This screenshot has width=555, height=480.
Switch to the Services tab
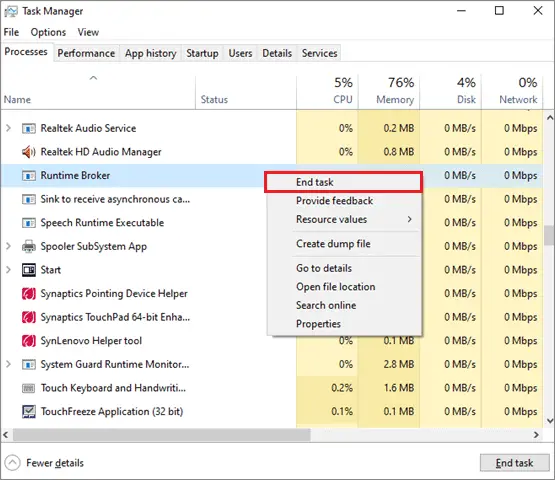[320, 53]
